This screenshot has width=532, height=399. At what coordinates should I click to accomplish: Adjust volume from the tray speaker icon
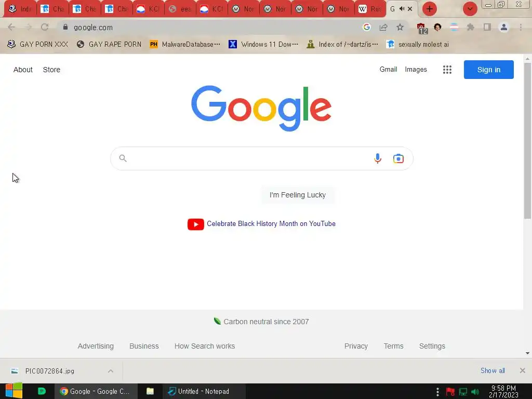[x=475, y=392]
